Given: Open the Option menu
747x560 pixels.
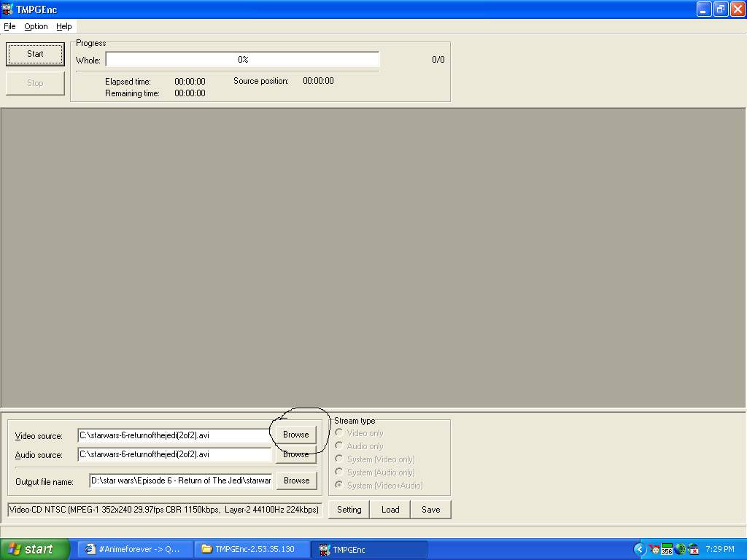Looking at the screenshot, I should point(35,26).
